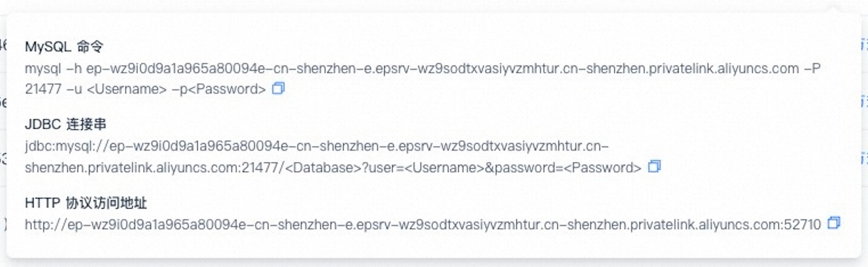Copy the HTTP protocol access address
This screenshot has width=868, height=267.
(x=834, y=223)
